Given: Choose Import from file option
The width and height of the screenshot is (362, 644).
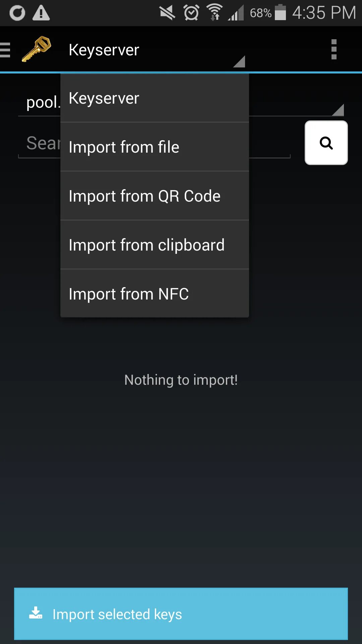Looking at the screenshot, I should pyautogui.click(x=154, y=147).
